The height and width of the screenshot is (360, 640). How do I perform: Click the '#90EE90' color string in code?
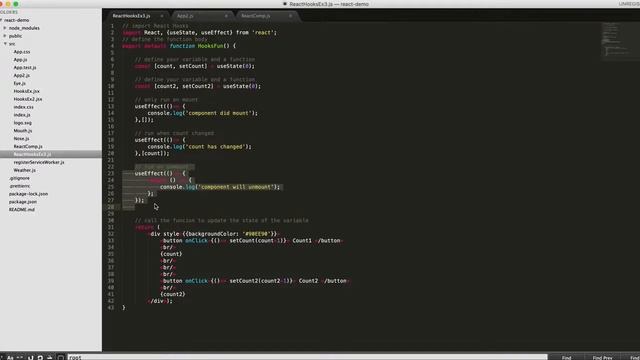coord(256,234)
